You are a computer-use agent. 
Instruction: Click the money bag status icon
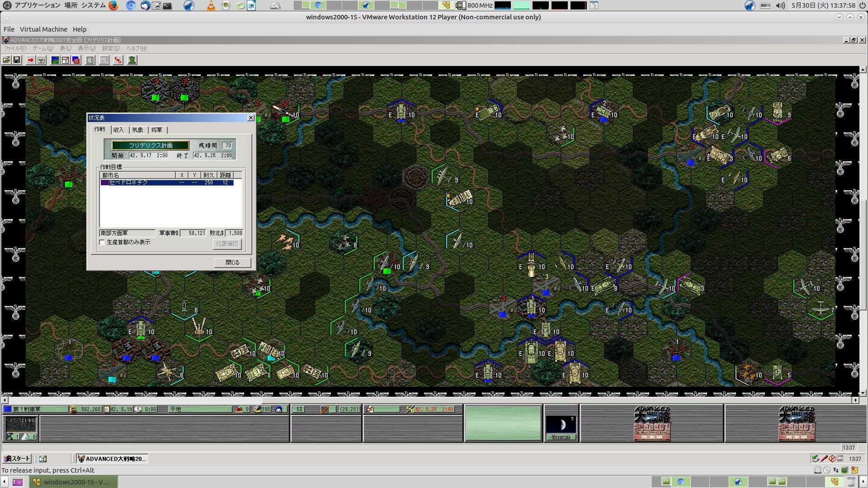73,409
